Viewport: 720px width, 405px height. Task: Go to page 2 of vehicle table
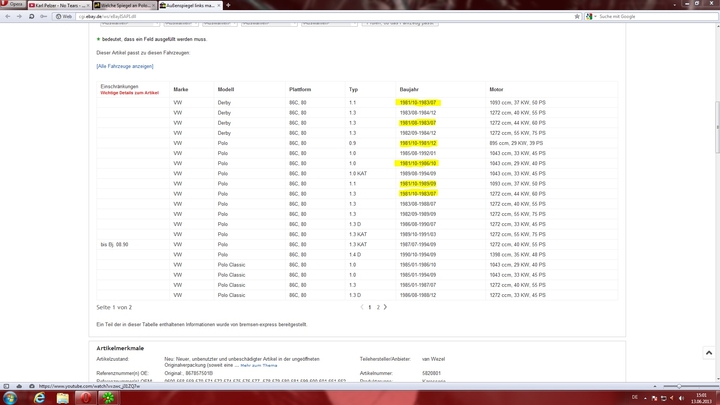tap(378, 307)
